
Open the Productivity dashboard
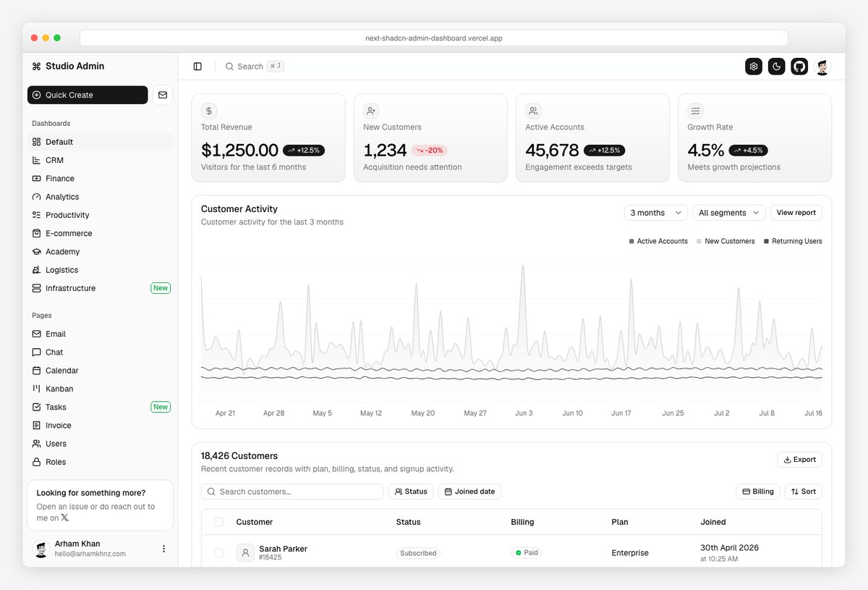pyautogui.click(x=100, y=215)
